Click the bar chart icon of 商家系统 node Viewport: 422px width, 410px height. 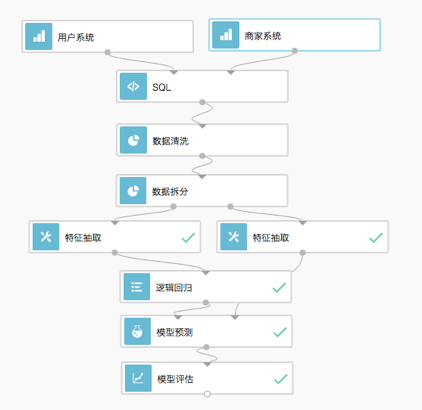pos(226,35)
